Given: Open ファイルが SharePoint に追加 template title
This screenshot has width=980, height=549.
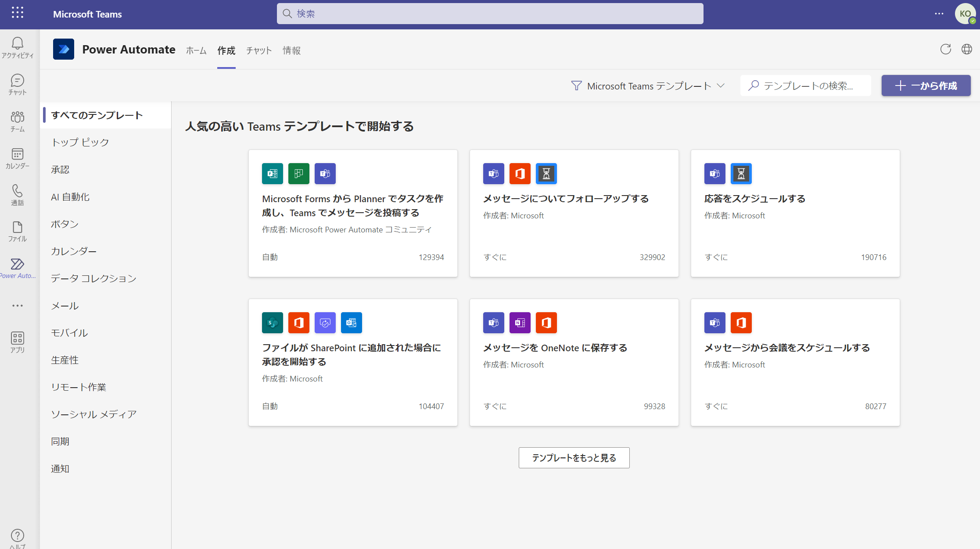Looking at the screenshot, I should pyautogui.click(x=352, y=355).
